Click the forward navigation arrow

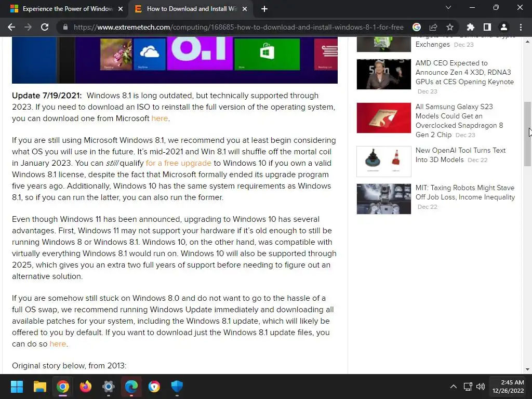[x=28, y=27]
